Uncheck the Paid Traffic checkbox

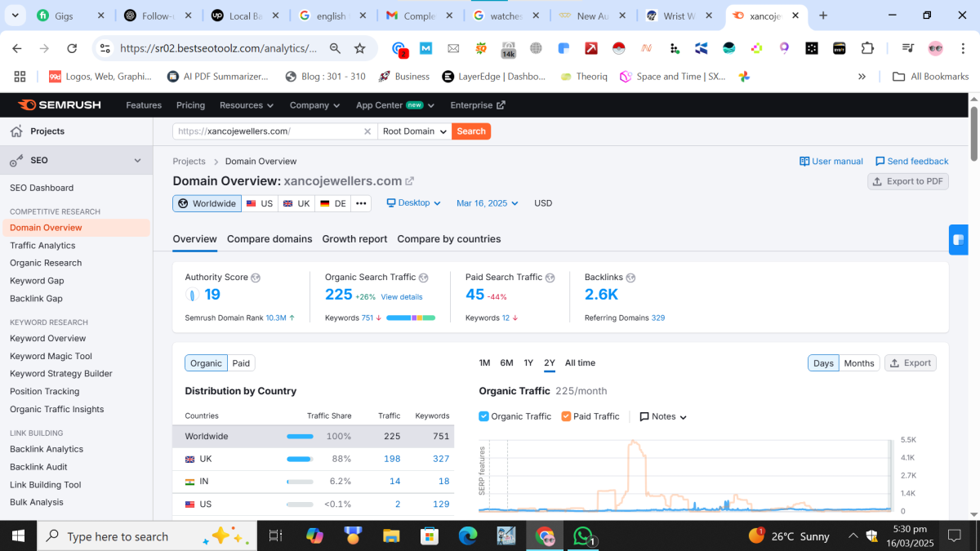click(566, 416)
